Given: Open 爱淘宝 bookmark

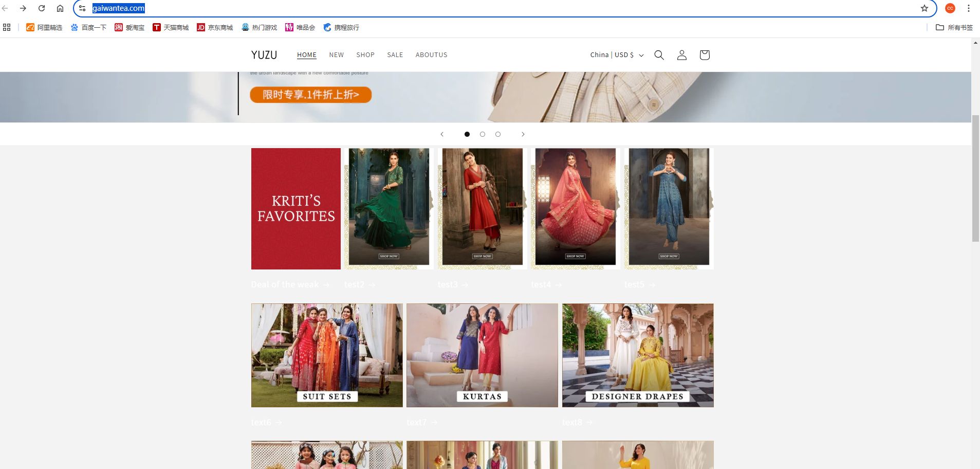Looking at the screenshot, I should (130, 27).
